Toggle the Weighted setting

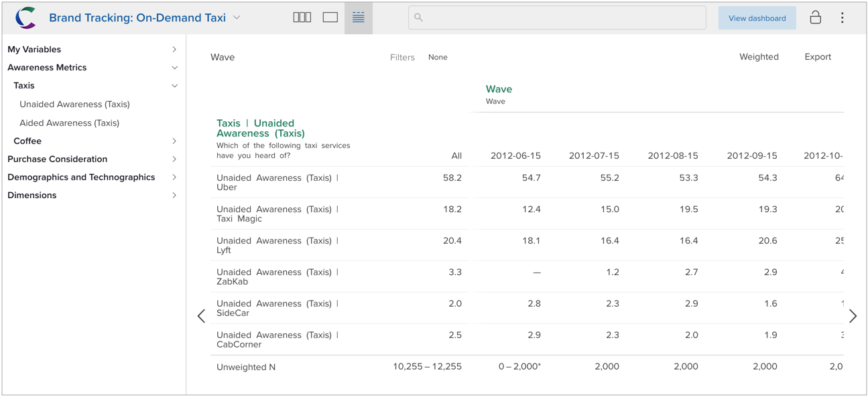[x=759, y=57]
